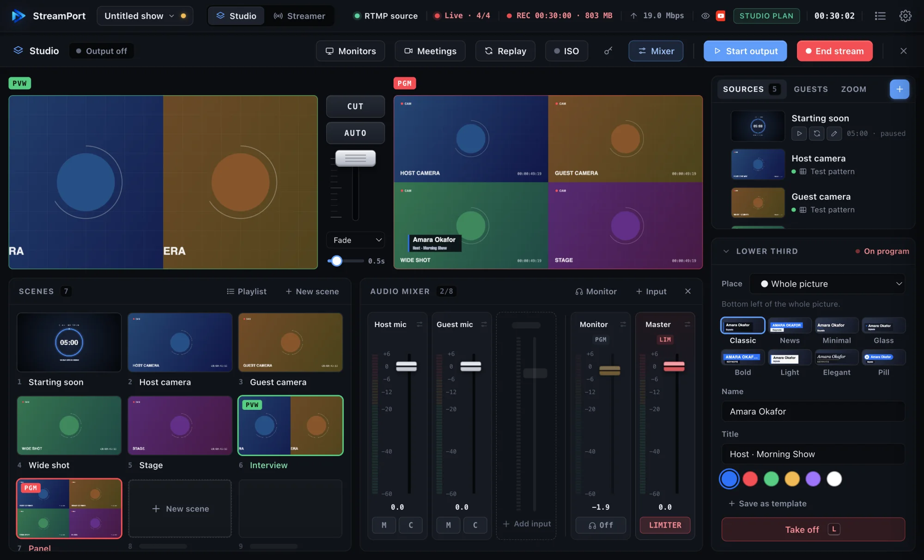The width and height of the screenshot is (924, 560).
Task: Click the Title field Host · Morning Show
Action: [813, 454]
